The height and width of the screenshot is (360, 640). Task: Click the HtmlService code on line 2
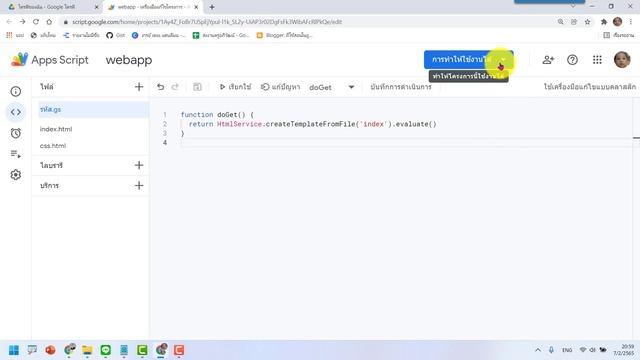(x=239, y=124)
